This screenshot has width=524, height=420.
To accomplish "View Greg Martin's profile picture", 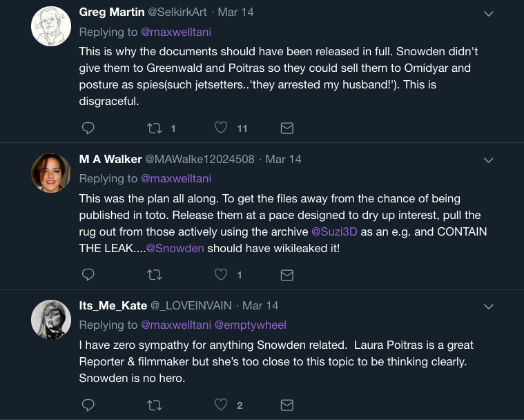I will 52,26.
